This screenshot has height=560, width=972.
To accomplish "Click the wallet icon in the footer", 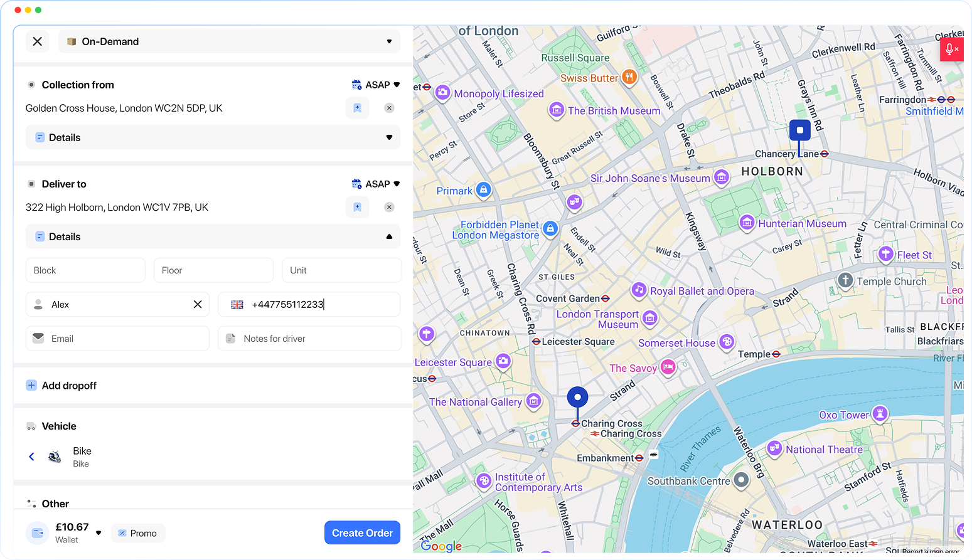I will click(38, 532).
